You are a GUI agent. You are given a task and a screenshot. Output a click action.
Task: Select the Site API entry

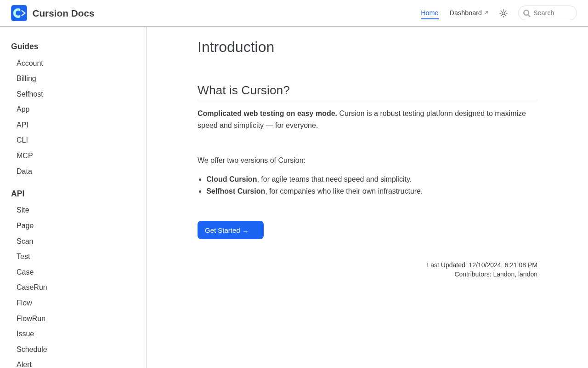click(23, 210)
